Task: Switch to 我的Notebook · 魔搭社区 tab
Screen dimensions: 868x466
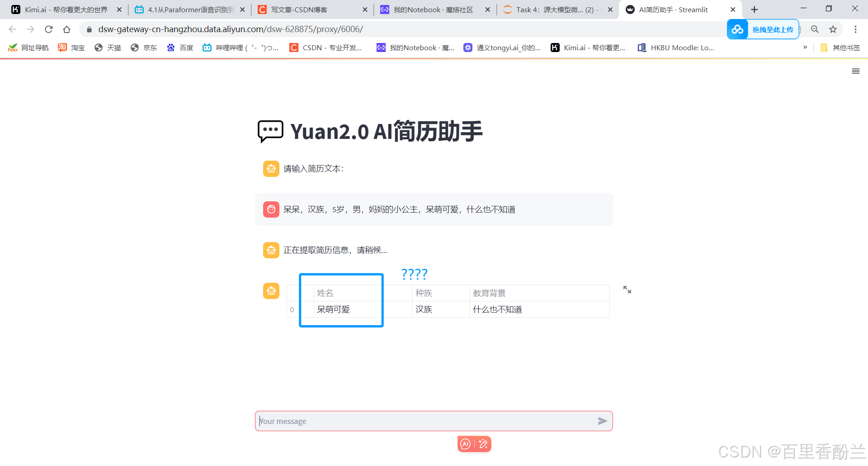Action: pyautogui.click(x=434, y=10)
